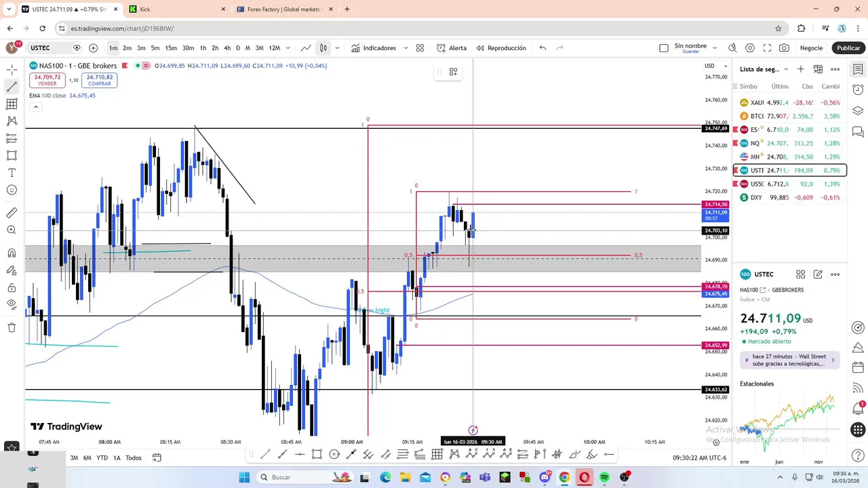Toggle the layout save checkbox square
Screen dimensions: 868x488
[664, 48]
